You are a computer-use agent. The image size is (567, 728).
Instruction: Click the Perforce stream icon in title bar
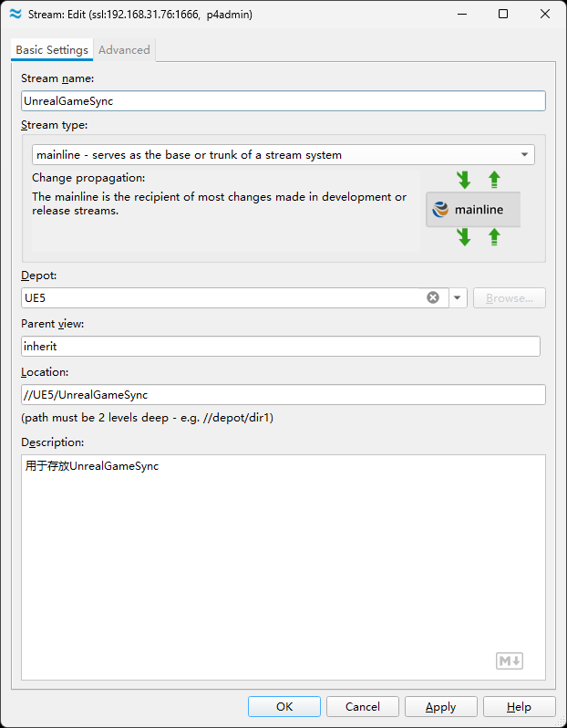click(x=15, y=14)
